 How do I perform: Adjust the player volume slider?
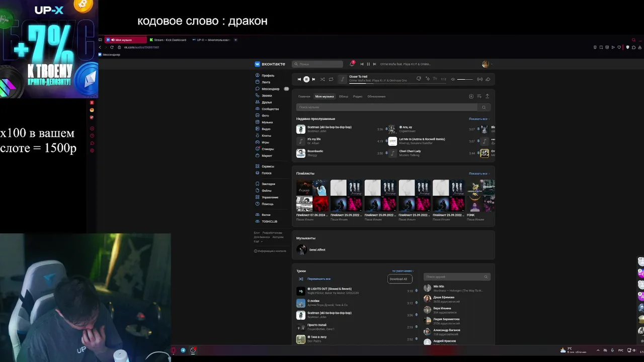coord(465,79)
